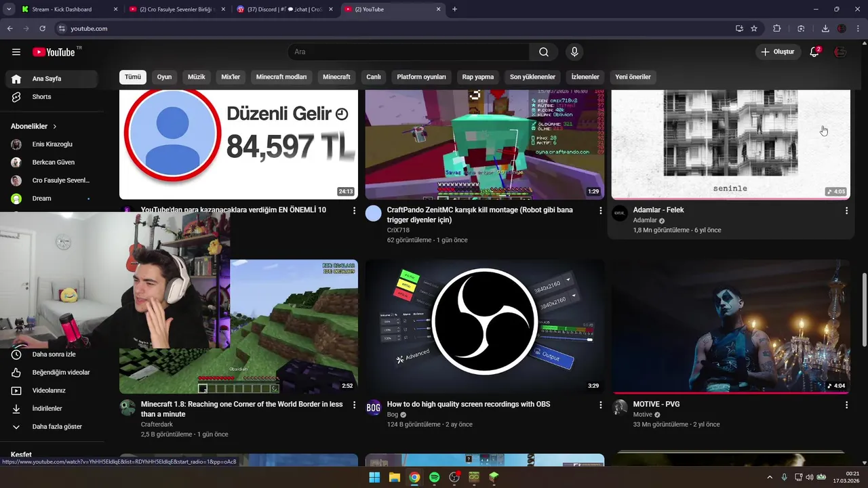Click the Ara search field
The image size is (868, 488).
tap(410, 52)
